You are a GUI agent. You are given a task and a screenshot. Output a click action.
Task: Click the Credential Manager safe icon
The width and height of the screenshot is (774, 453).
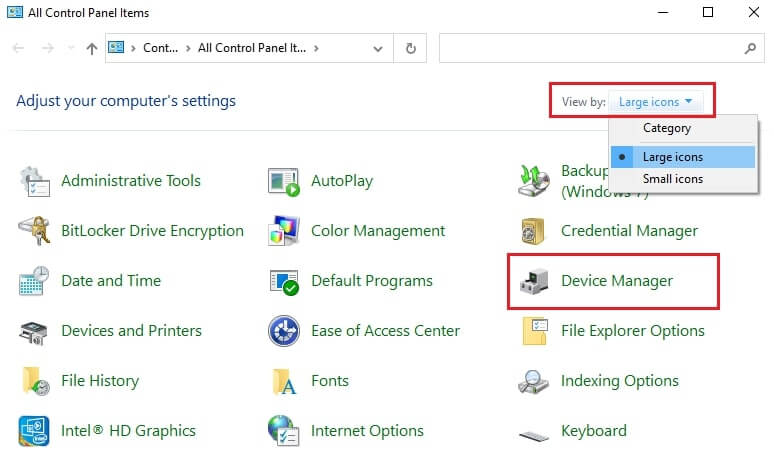pyautogui.click(x=533, y=231)
